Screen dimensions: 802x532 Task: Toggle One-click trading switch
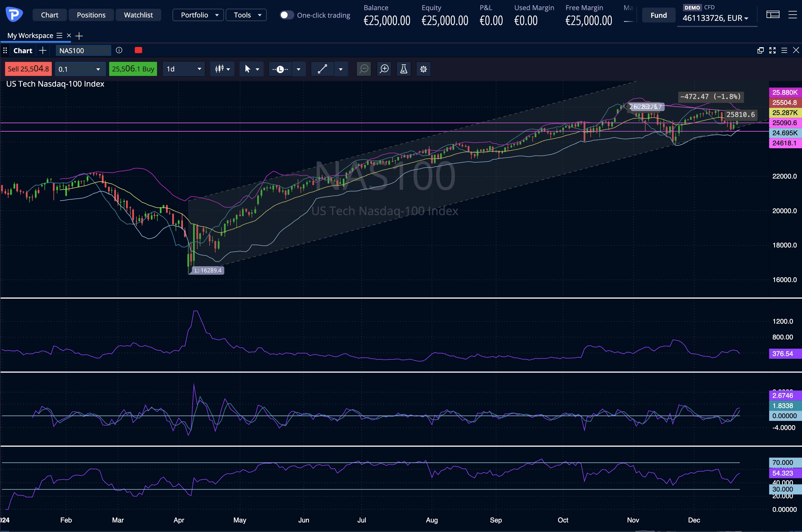(x=286, y=15)
